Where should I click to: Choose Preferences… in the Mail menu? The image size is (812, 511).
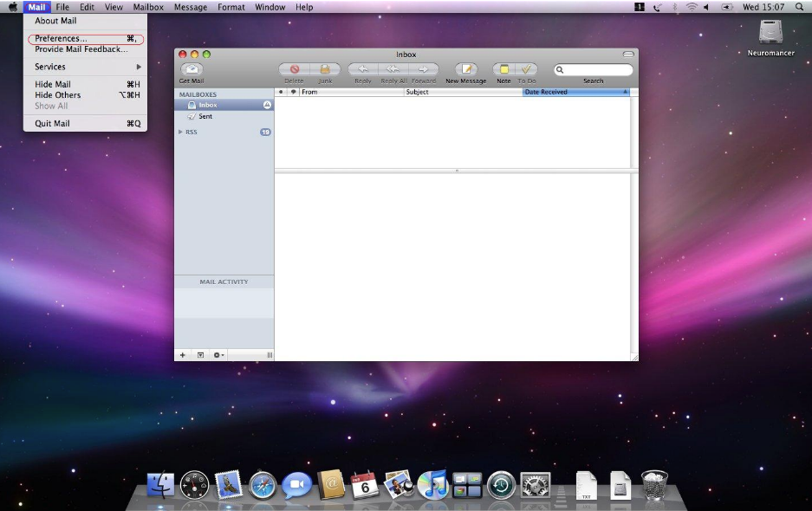point(86,38)
